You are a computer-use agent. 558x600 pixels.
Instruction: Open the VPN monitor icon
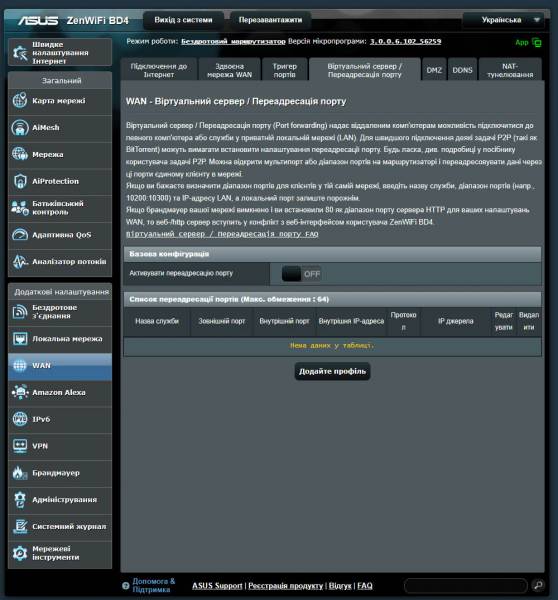click(x=20, y=446)
